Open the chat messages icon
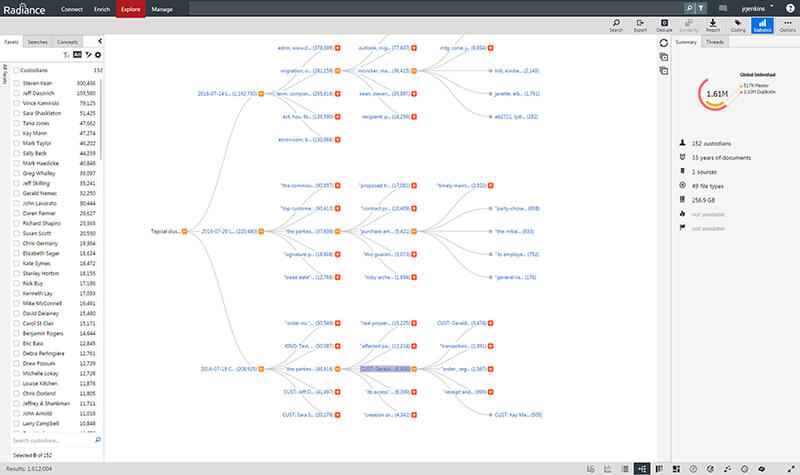 (x=723, y=9)
